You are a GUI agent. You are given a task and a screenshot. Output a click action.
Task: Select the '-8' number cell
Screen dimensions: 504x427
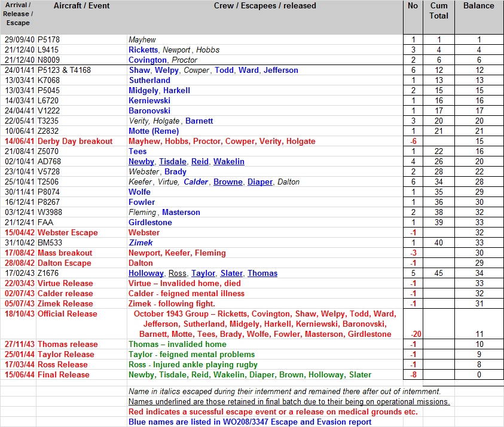tap(413, 375)
